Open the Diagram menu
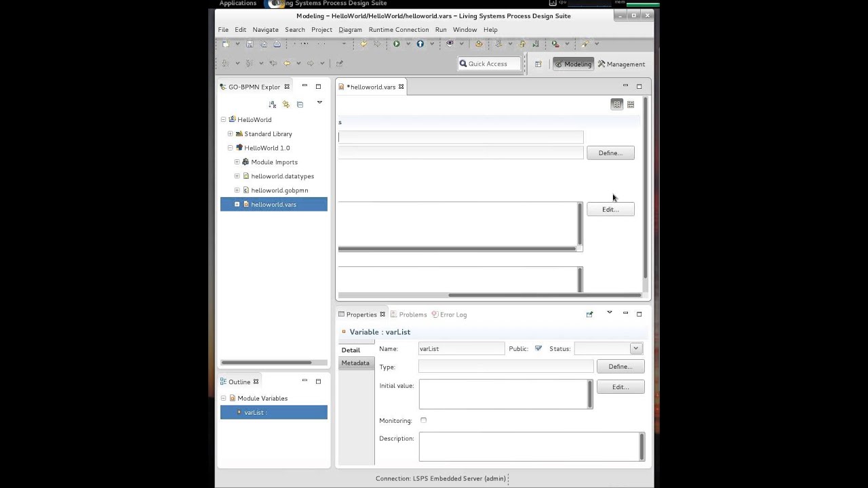Viewport: 868px width, 488px height. point(350,30)
